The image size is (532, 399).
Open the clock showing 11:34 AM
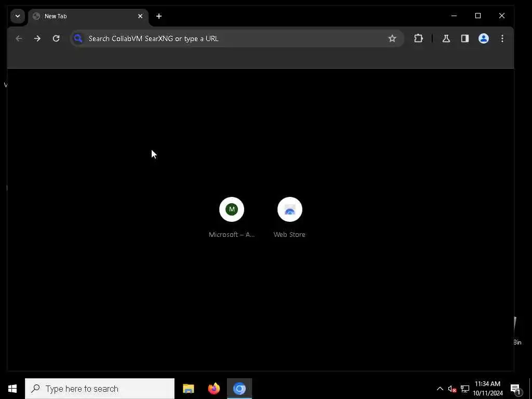click(x=487, y=389)
